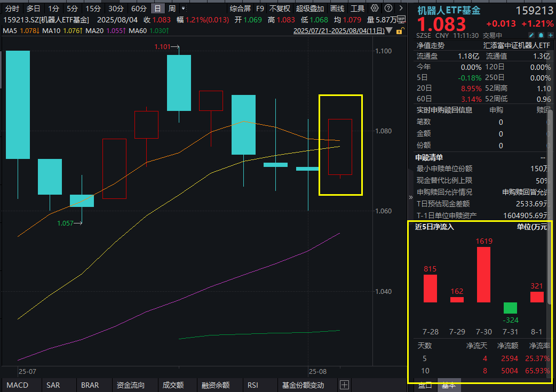
Task: Click the help question mark icon
Action: click(x=388, y=8)
